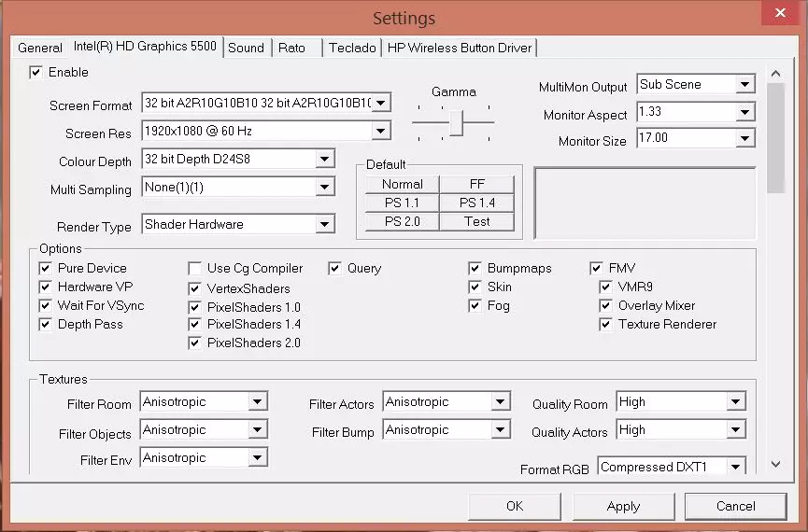Apply PS 2.0 default preset
The image size is (808, 532).
point(403,221)
